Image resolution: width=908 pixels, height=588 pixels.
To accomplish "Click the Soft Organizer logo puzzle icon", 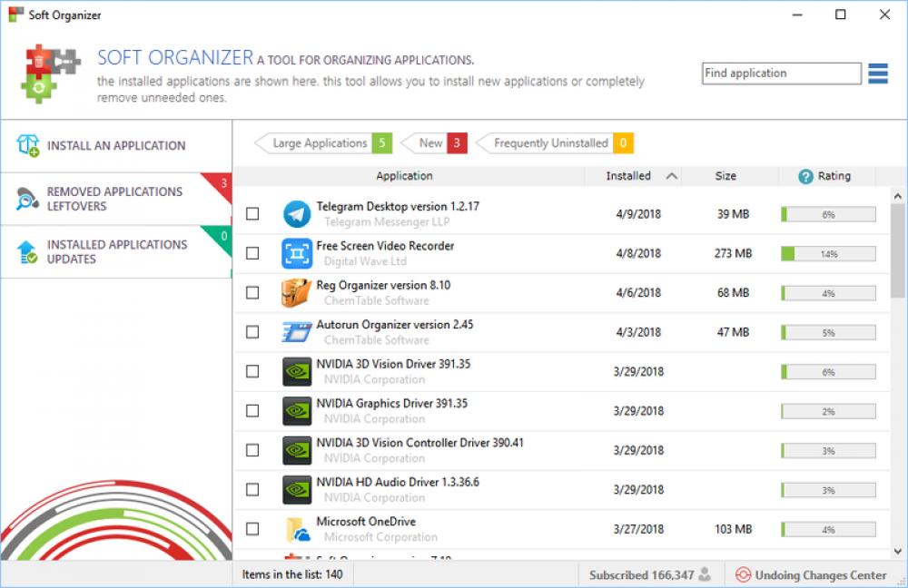I will point(50,73).
